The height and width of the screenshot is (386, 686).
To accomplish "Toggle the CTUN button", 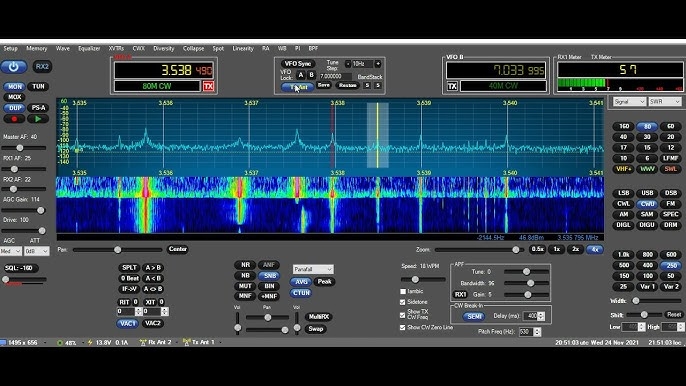I will click(x=301, y=293).
